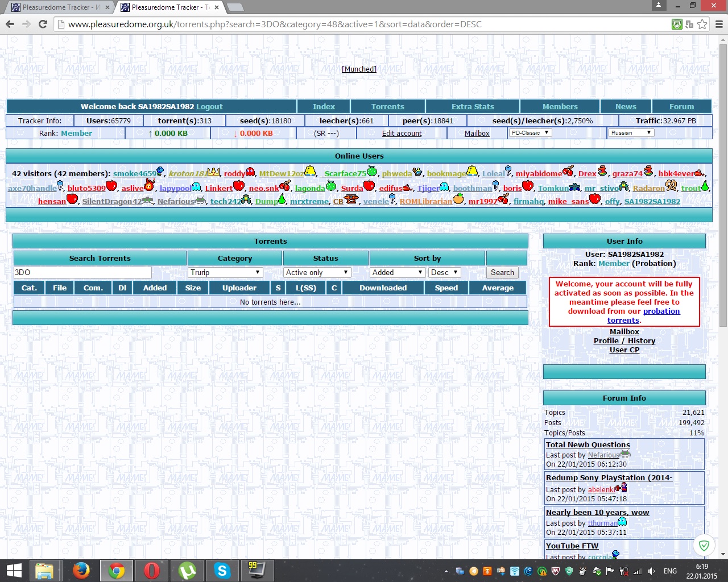The width and height of the screenshot is (728, 582).
Task: Click crown icon next to kroton181
Action: 214,172
